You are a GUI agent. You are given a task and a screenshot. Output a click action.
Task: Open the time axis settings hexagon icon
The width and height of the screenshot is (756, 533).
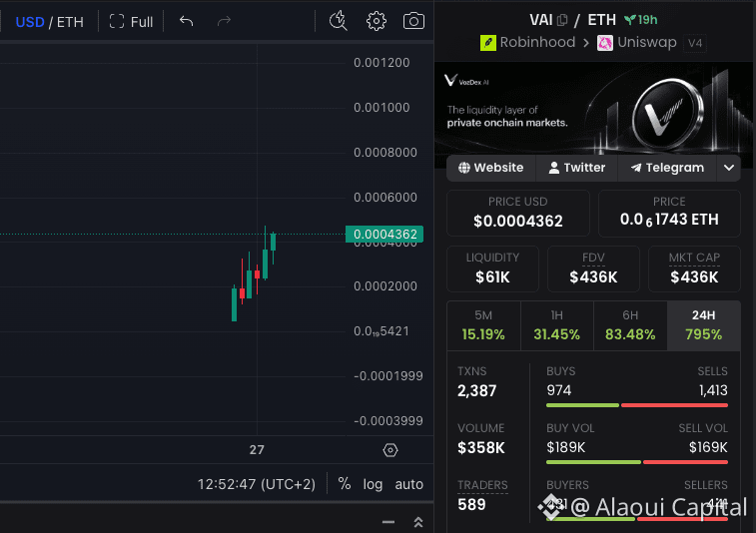390,450
